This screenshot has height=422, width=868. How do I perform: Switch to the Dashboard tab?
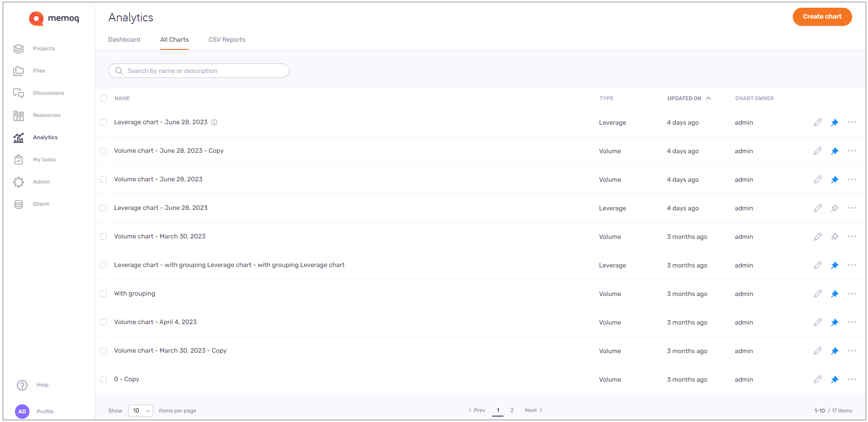point(124,40)
